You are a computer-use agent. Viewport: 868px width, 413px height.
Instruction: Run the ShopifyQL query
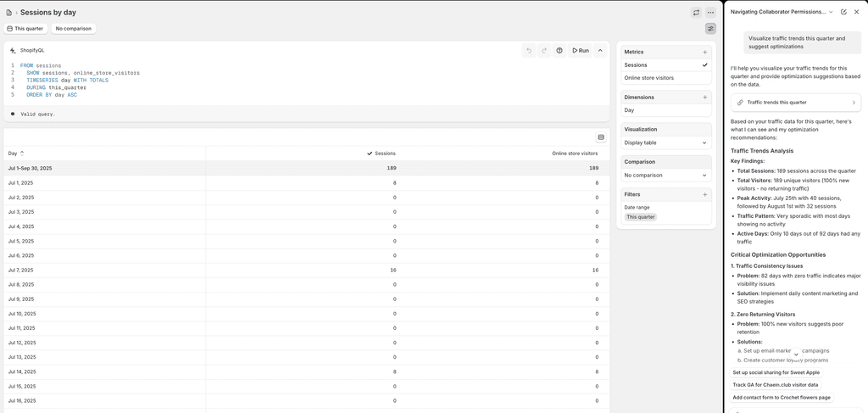point(580,50)
